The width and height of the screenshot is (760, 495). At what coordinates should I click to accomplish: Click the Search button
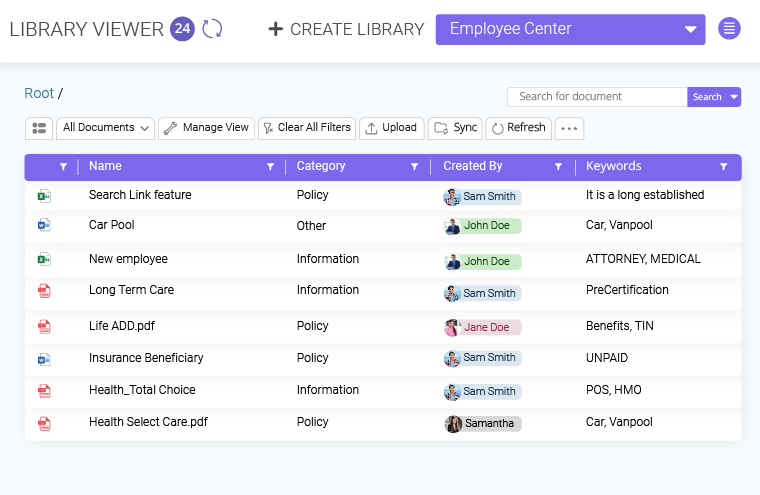pyautogui.click(x=707, y=97)
